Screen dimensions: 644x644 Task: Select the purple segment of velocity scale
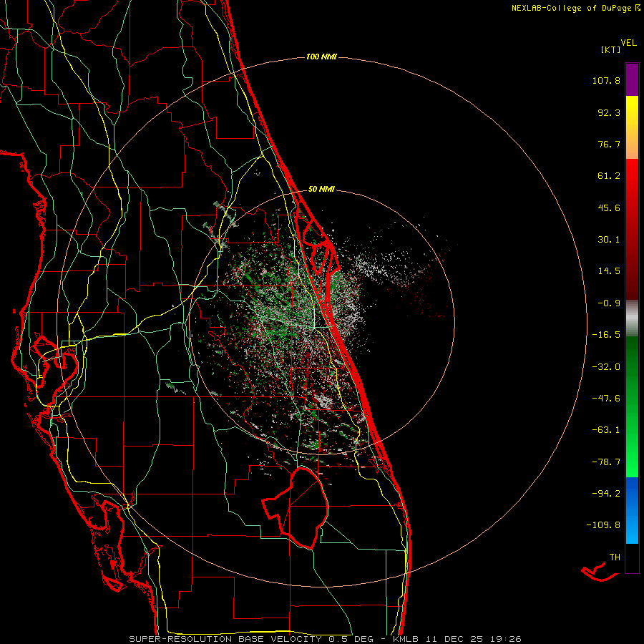[x=632, y=79]
